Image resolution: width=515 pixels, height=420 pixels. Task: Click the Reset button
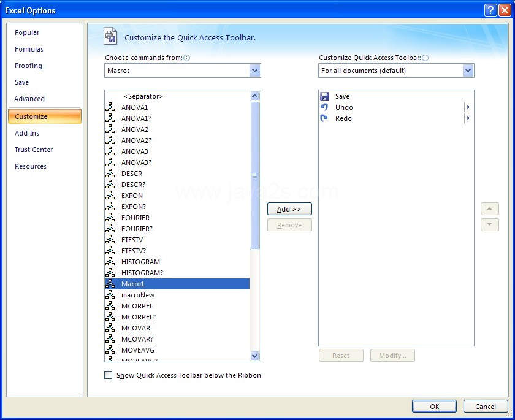click(341, 356)
